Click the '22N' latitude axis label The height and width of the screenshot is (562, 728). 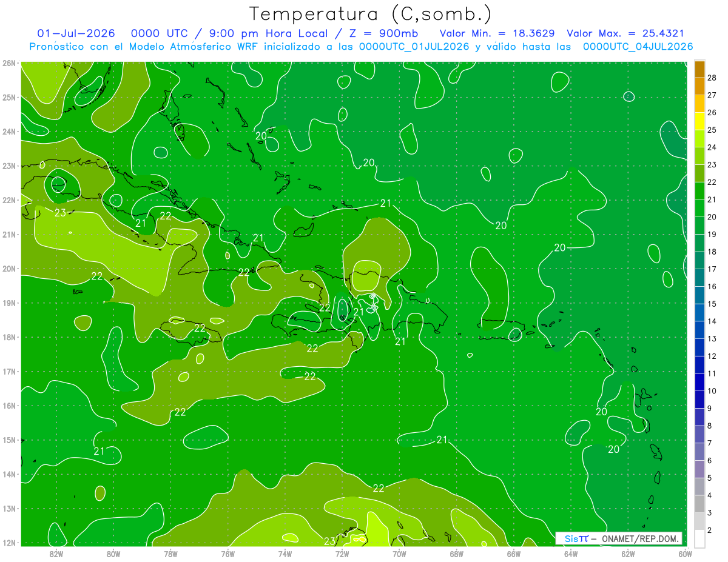click(8, 200)
